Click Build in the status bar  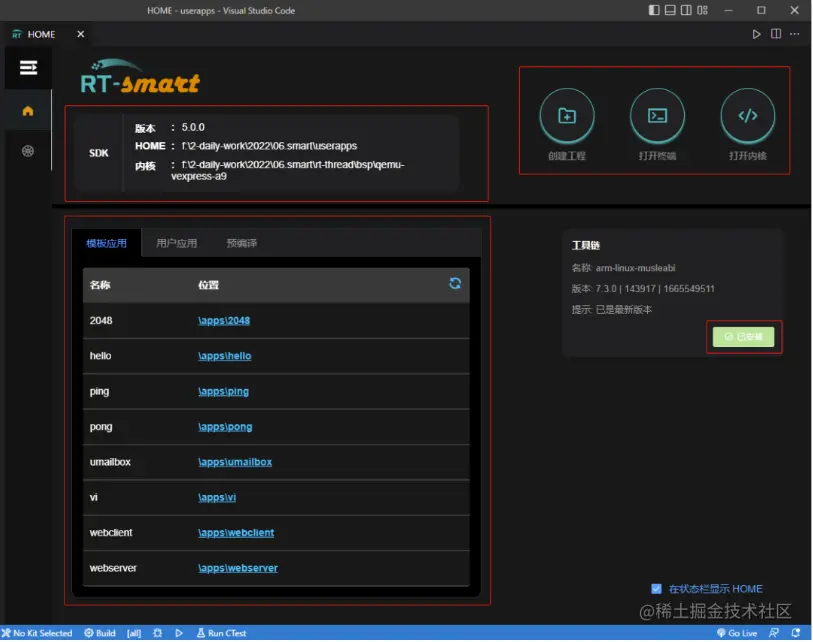(x=100, y=633)
